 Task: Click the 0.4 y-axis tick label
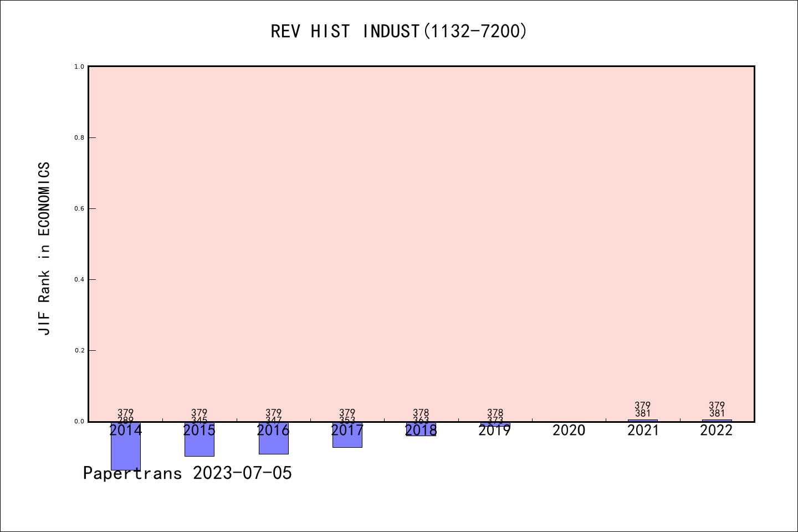click(79, 279)
